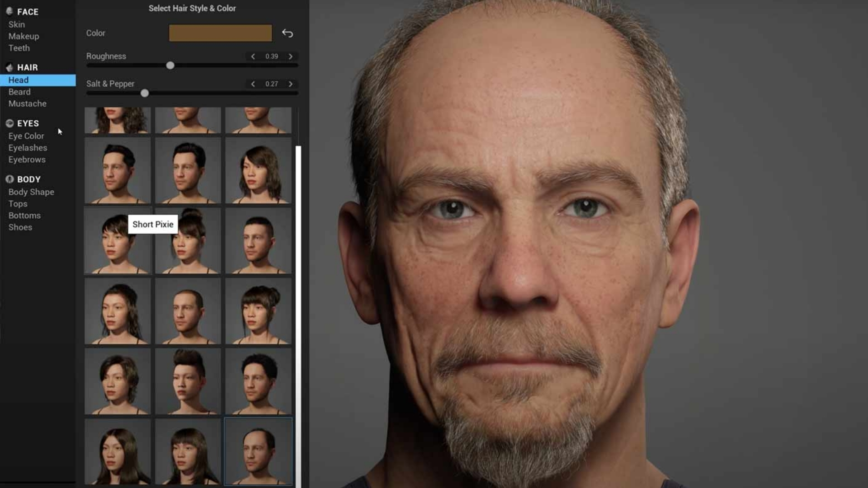This screenshot has height=488, width=868.
Task: Reset hair color using the undo arrow
Action: coord(288,33)
